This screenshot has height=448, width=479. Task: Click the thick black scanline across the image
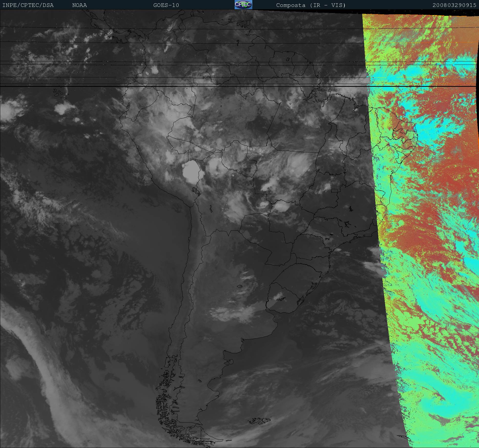click(x=179, y=87)
